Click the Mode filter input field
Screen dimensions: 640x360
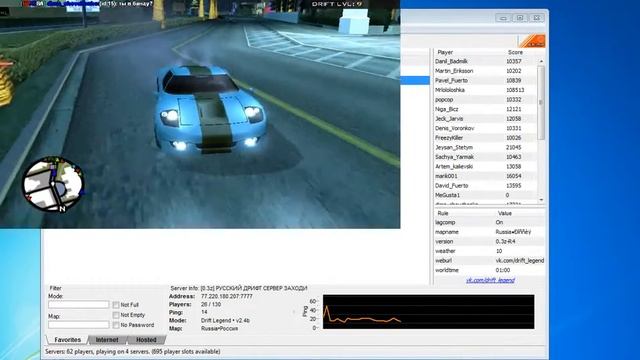tap(78, 304)
